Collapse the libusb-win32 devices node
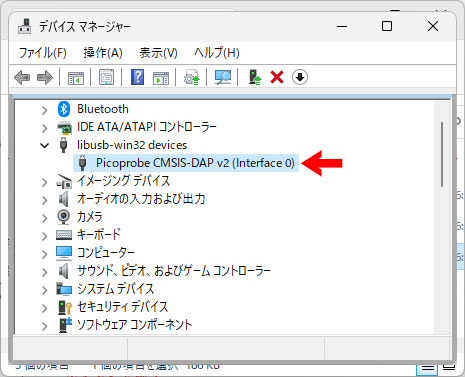 point(44,145)
